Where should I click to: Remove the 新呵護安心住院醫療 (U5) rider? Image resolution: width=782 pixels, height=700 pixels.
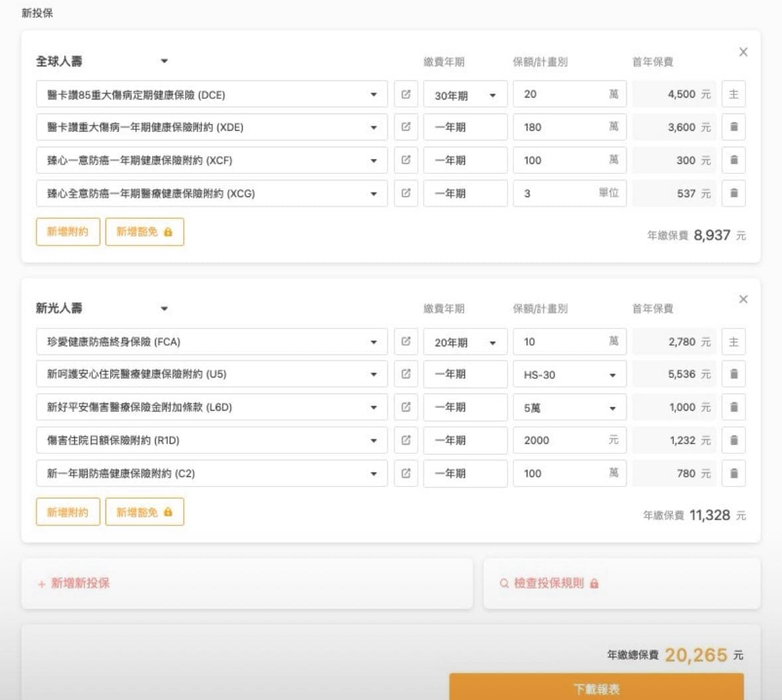pos(734,374)
